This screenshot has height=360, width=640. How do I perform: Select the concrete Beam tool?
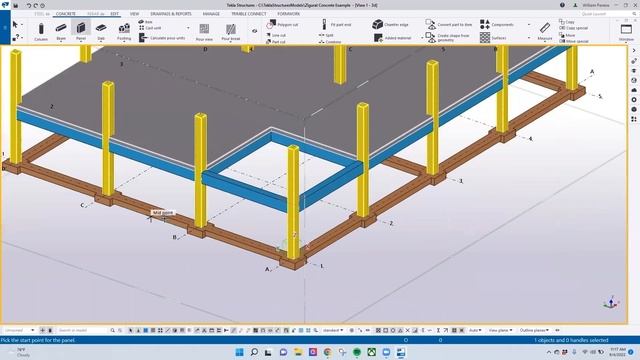[61, 31]
